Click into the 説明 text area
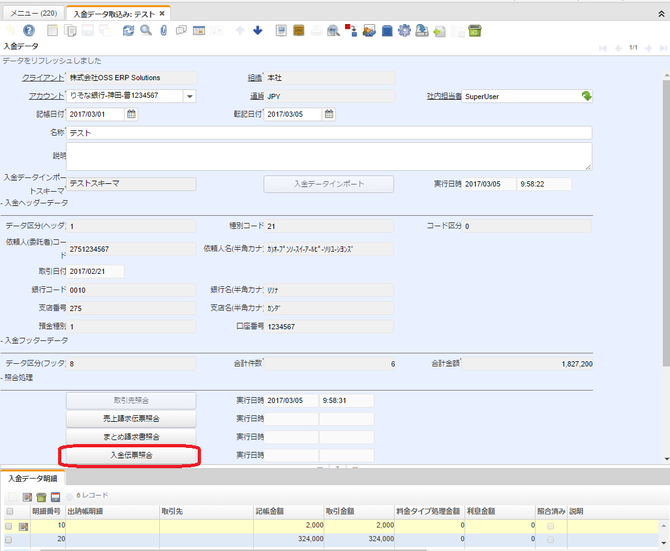The image size is (670, 551). [x=329, y=156]
